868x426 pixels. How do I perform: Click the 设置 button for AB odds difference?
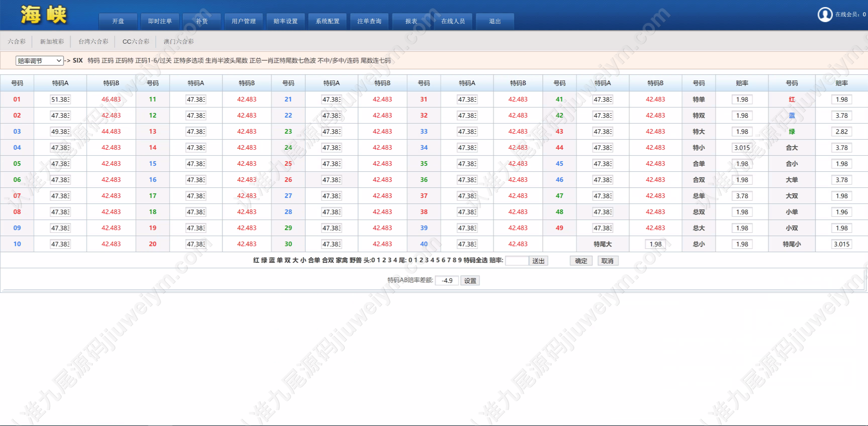point(470,281)
